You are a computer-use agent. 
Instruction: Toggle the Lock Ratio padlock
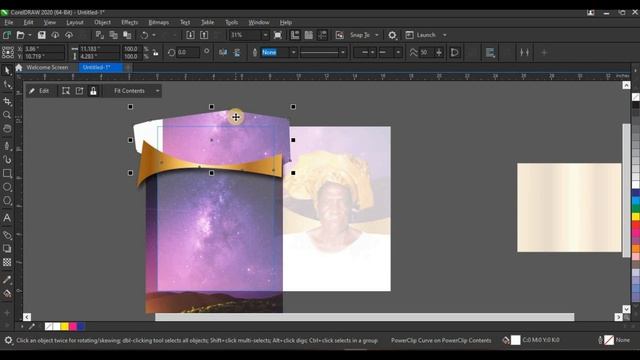point(156,52)
